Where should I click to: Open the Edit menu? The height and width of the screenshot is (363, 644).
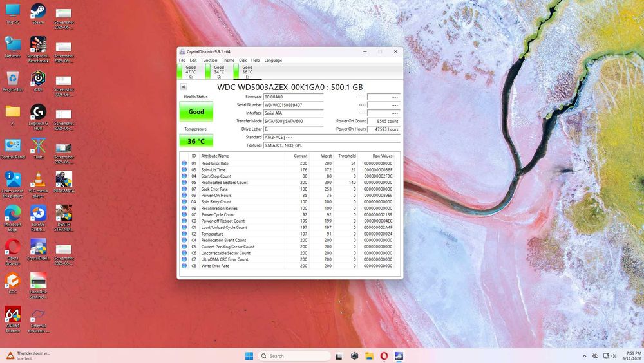(193, 60)
